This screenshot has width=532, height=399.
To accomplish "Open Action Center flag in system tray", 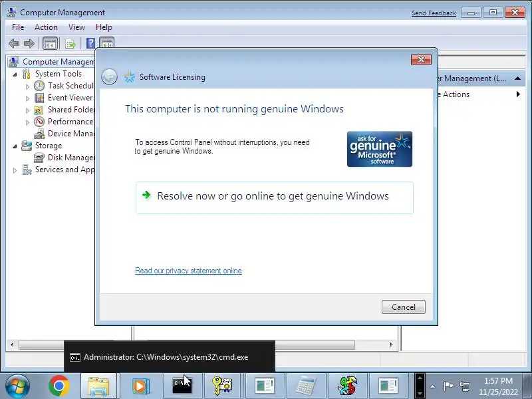I will (x=448, y=386).
